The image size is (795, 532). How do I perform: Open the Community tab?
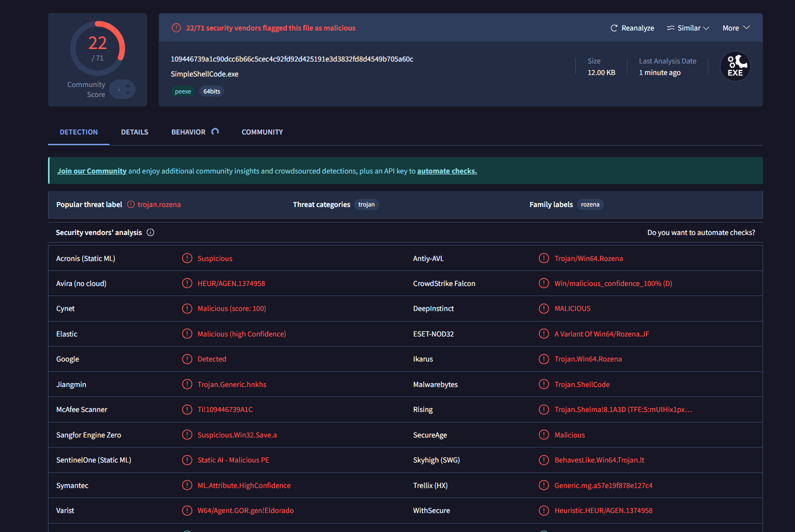coord(262,132)
